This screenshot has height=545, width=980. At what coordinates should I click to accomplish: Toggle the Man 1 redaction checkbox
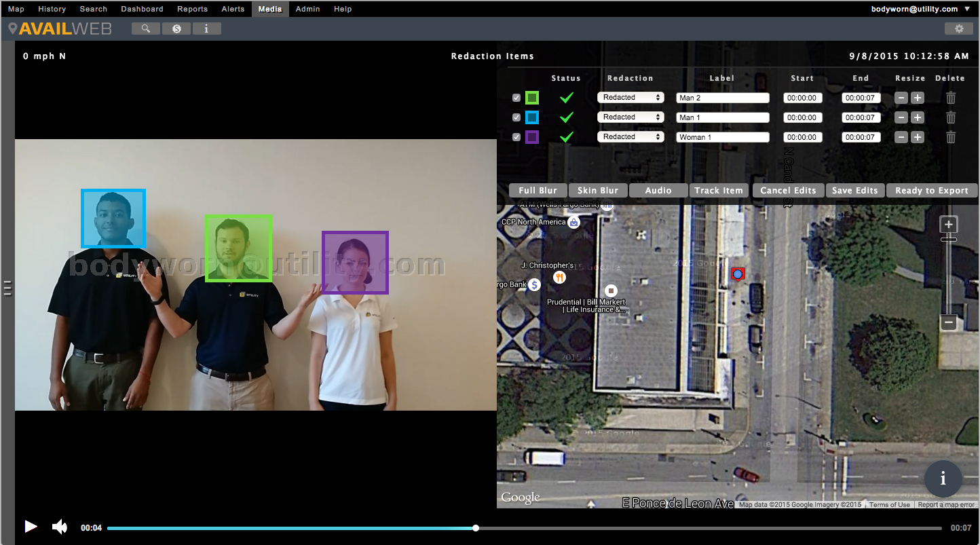tap(516, 117)
